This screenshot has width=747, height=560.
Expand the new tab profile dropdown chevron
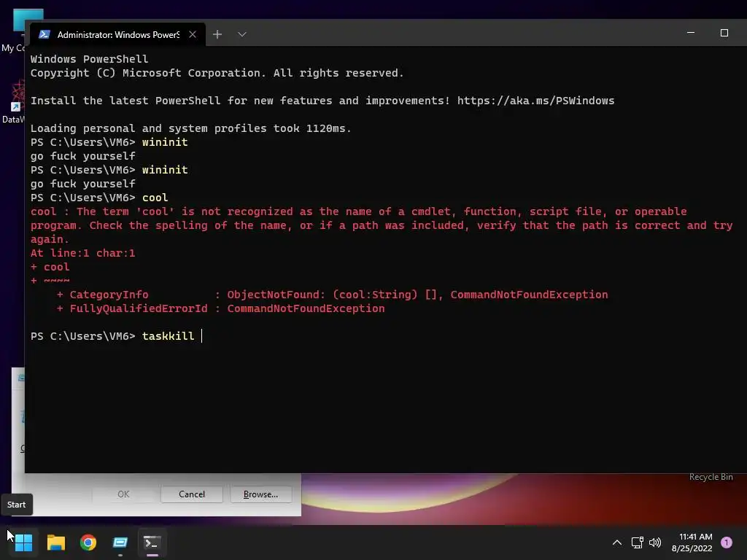(242, 34)
